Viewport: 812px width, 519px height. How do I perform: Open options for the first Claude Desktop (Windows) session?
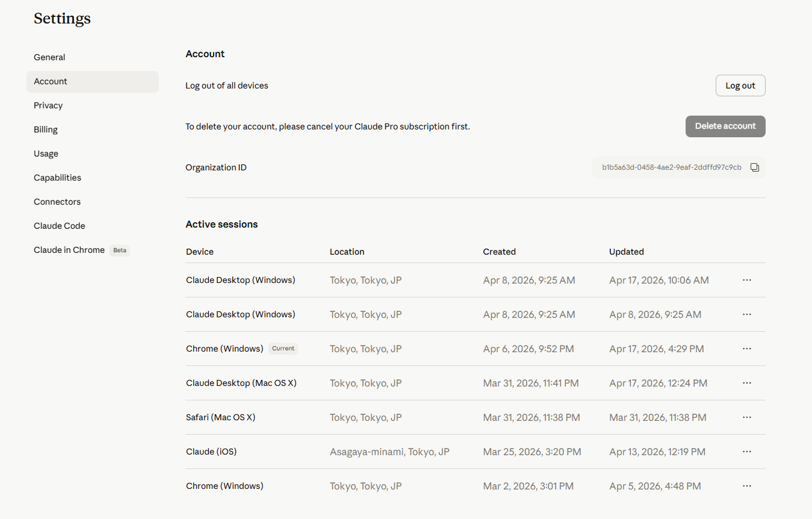coord(747,280)
